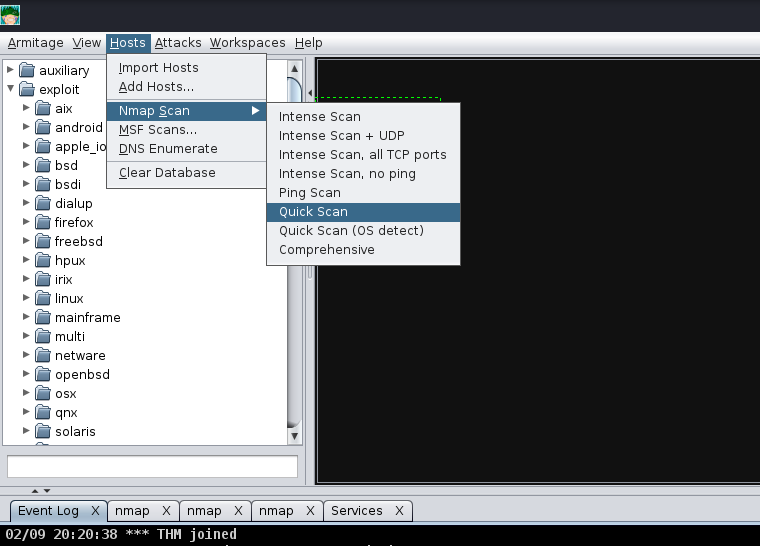Viewport: 760px width, 546px height.
Task: Select the firefox folder icon
Action: [43, 222]
